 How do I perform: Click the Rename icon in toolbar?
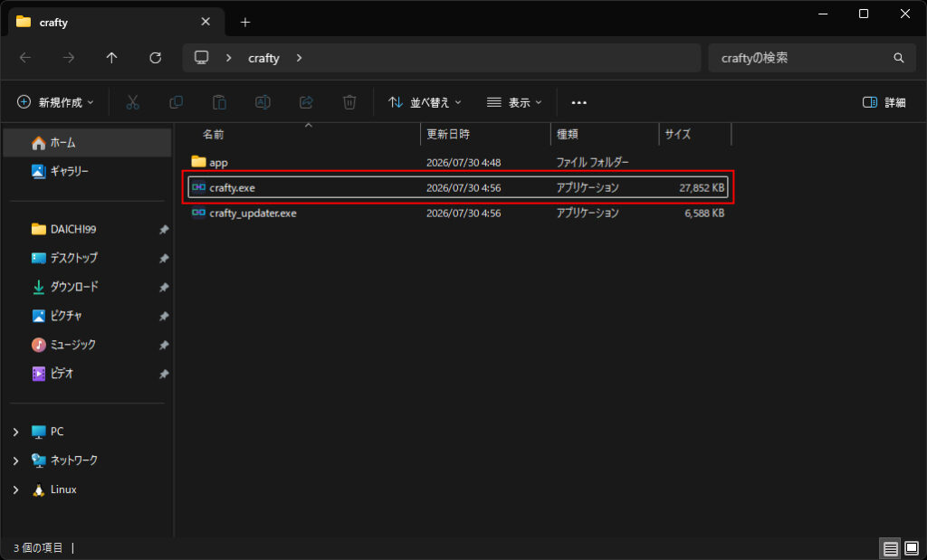pyautogui.click(x=263, y=102)
